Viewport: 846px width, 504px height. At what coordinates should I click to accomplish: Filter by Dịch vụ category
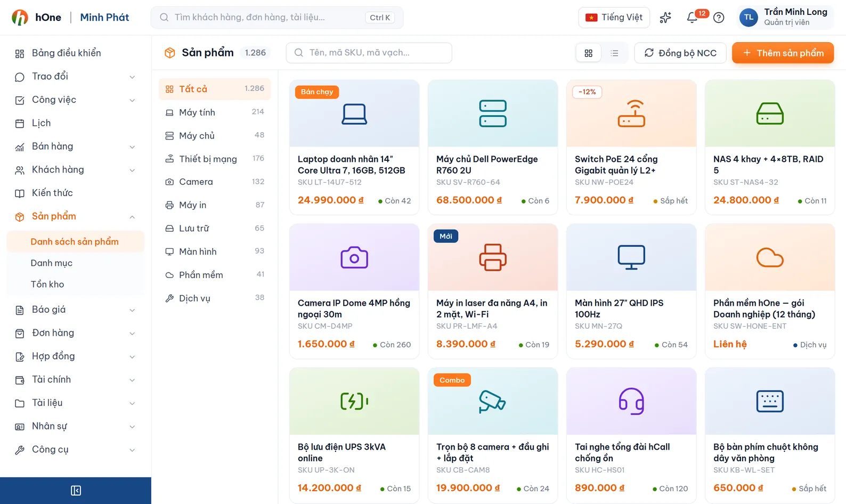coord(215,298)
